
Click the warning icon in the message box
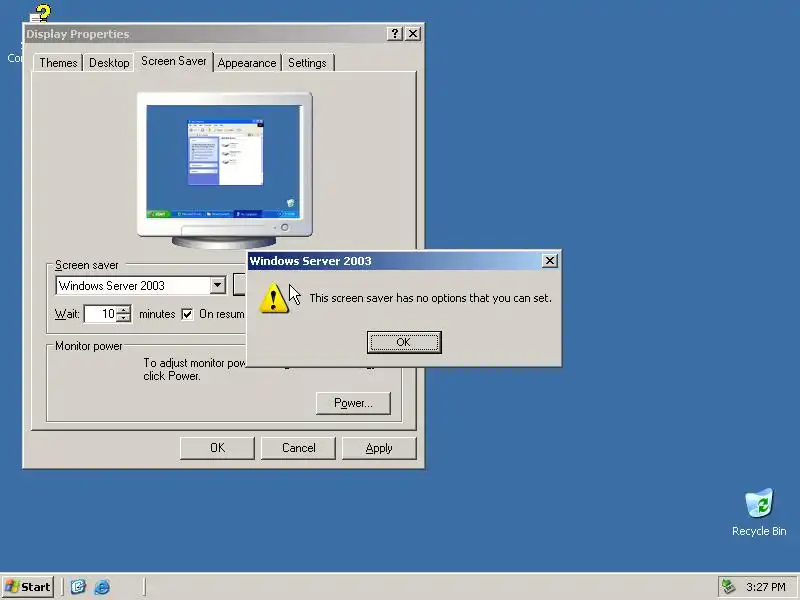[273, 298]
